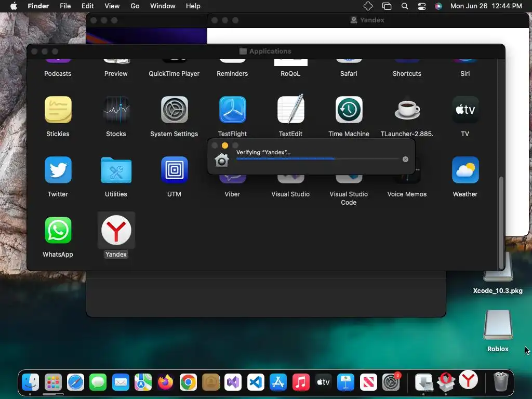532x399 pixels.
Task: Launch Safari from the Dock
Action: click(x=75, y=382)
